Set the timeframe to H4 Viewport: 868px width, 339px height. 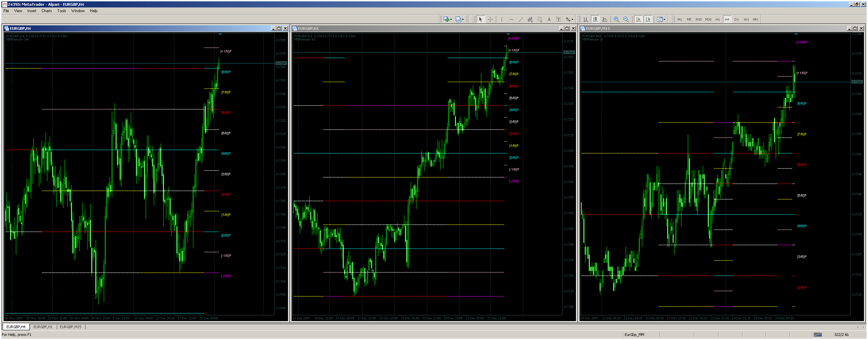coord(727,19)
